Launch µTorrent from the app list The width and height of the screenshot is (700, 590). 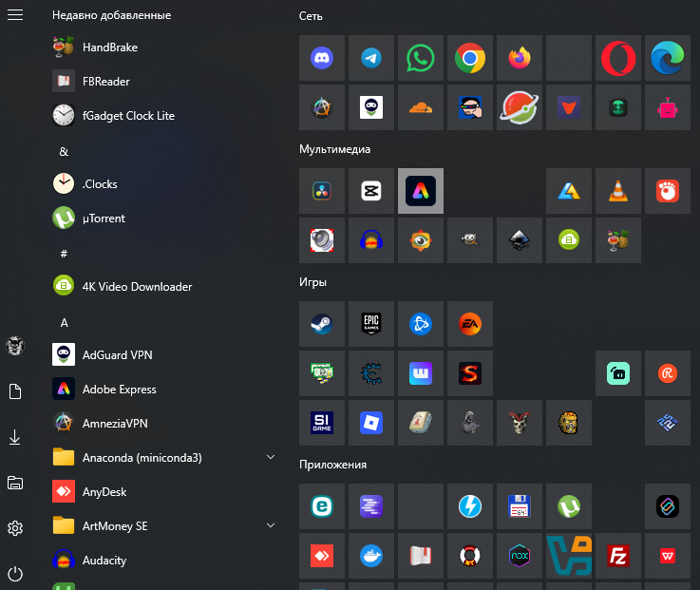163,218
